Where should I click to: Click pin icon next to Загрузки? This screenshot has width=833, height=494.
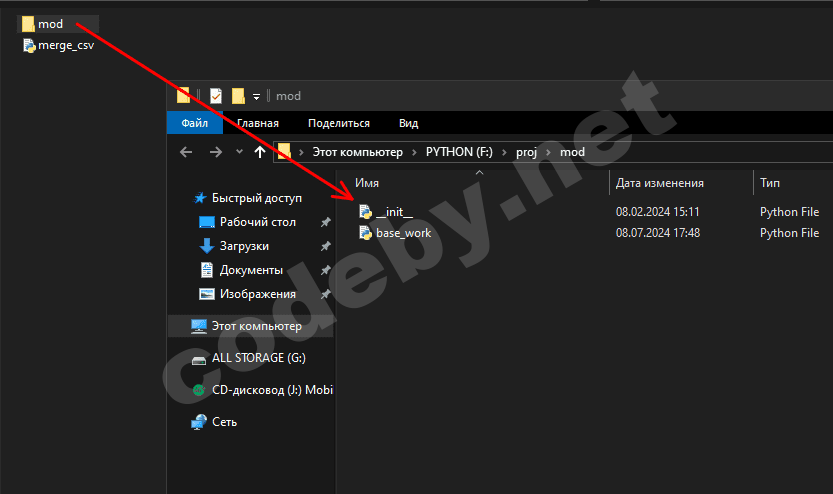[326, 246]
